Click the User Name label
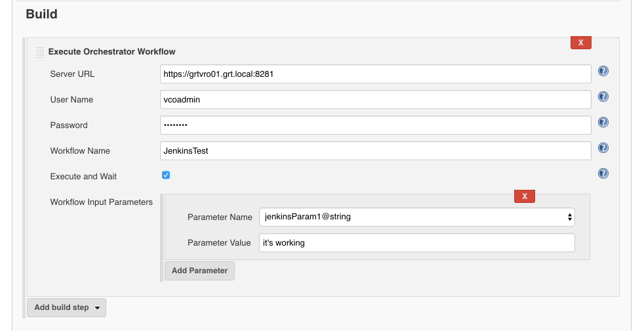This screenshot has width=644, height=331. coord(71,100)
